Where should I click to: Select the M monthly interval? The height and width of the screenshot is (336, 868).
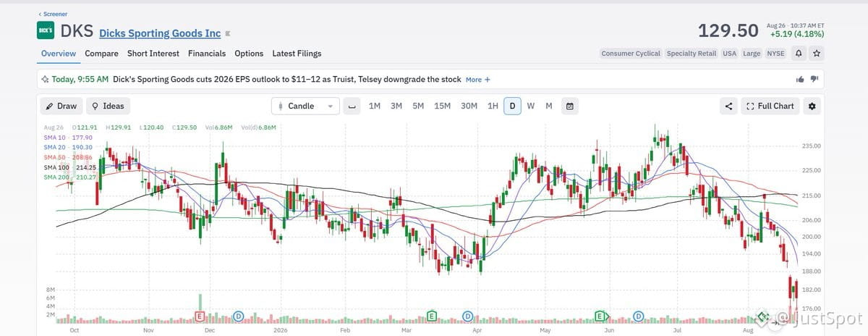pos(549,106)
